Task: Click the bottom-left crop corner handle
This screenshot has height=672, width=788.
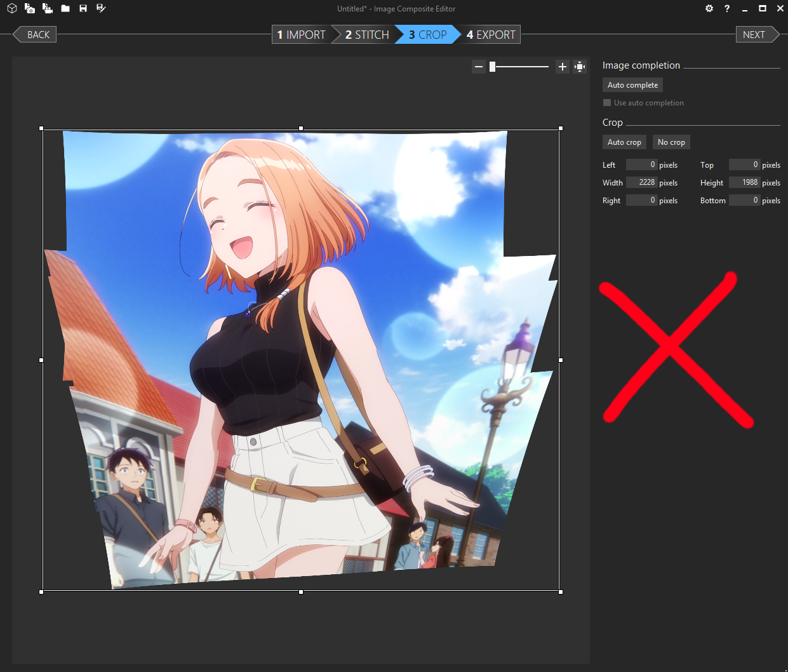Action: coord(41,592)
